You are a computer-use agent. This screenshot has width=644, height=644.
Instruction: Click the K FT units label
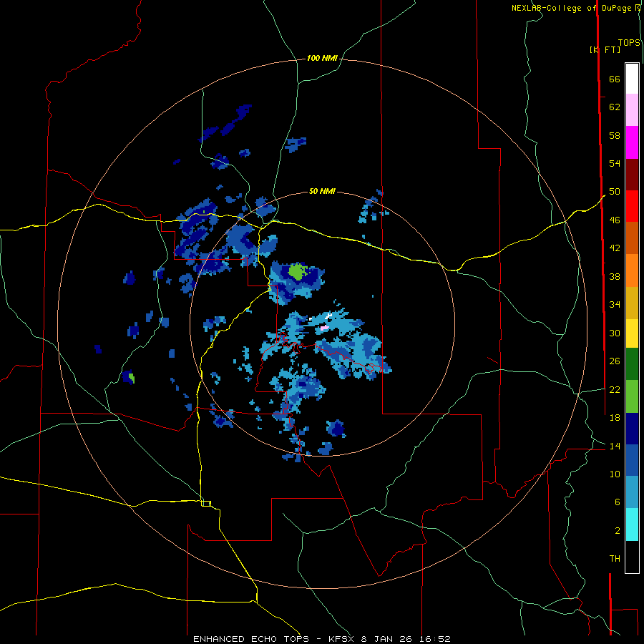(x=605, y=49)
